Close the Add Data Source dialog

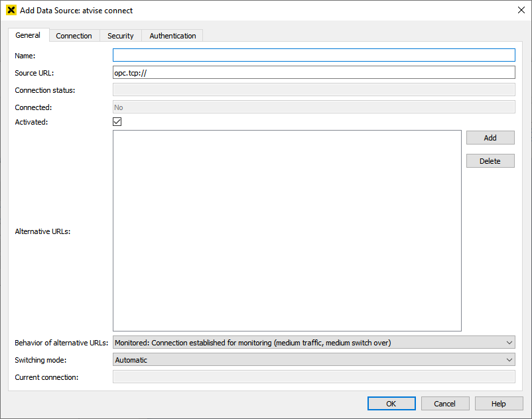[x=521, y=10]
